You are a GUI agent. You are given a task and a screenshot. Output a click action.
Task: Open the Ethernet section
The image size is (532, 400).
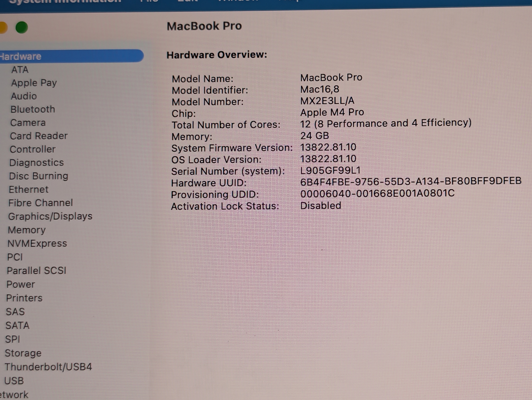click(x=29, y=189)
